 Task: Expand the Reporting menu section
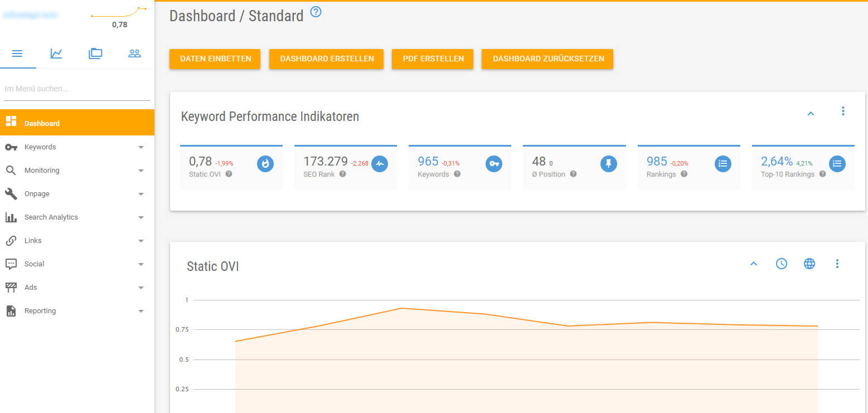(x=141, y=311)
